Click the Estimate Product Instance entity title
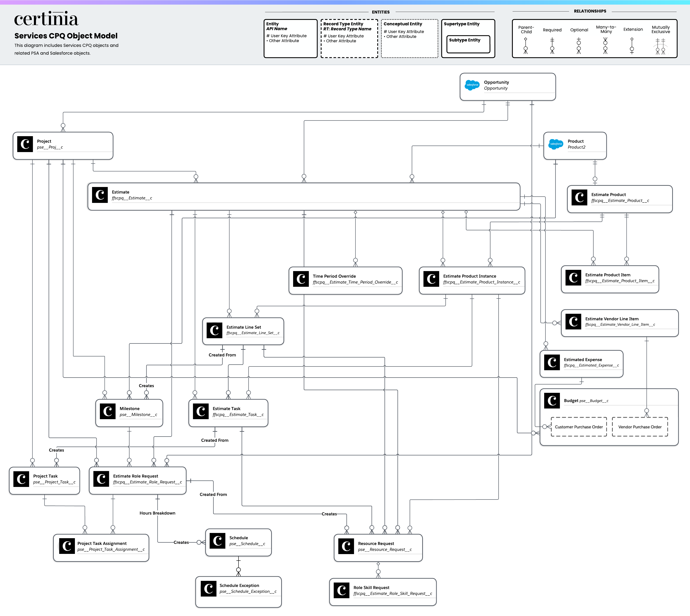 pyautogui.click(x=469, y=276)
